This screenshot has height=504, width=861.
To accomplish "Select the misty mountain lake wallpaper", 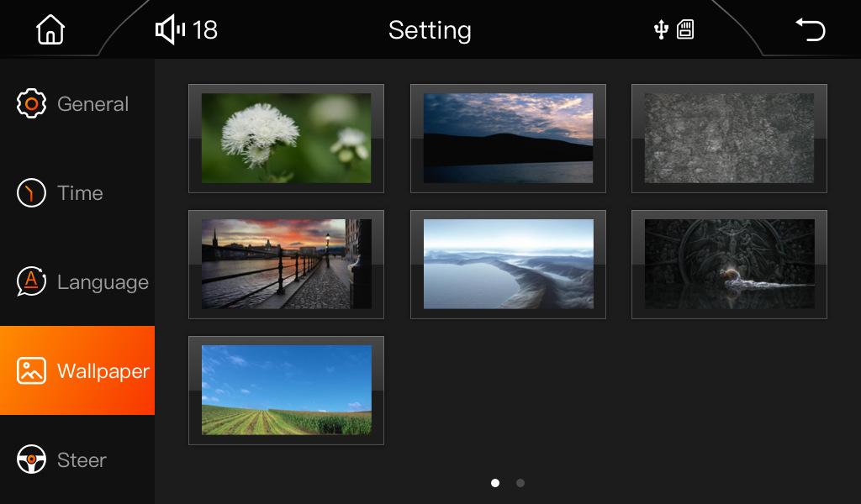I will [x=508, y=265].
